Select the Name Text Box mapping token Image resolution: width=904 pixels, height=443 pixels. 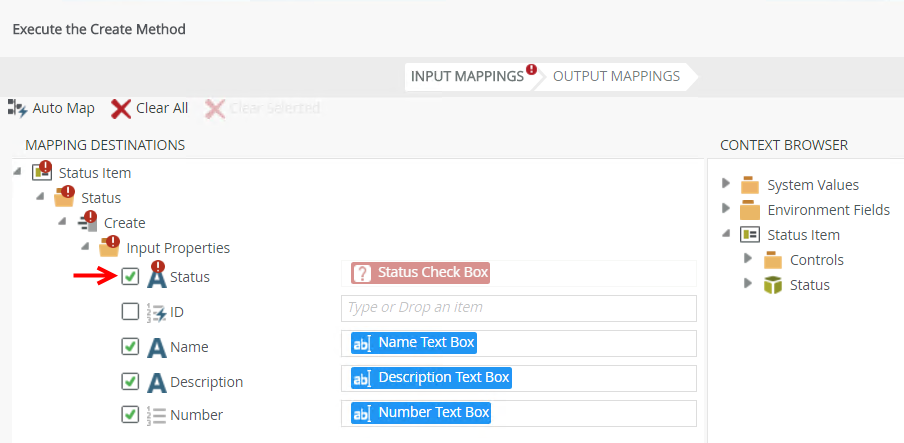point(413,343)
